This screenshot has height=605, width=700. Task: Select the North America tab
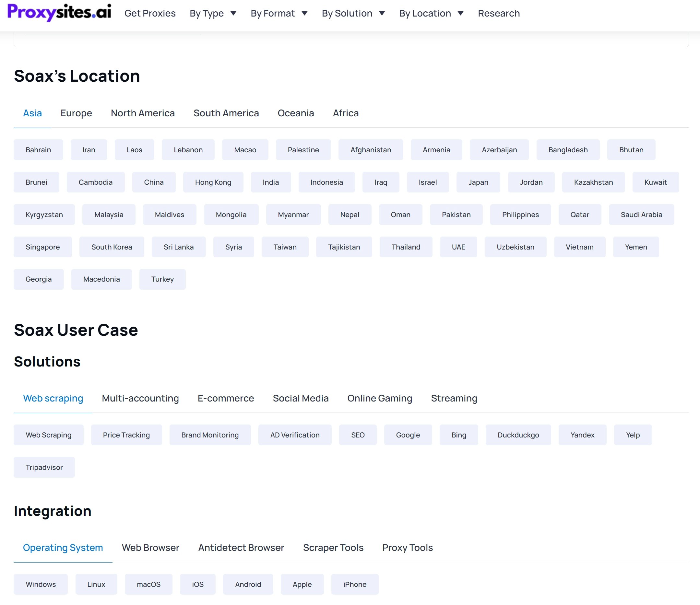(x=143, y=113)
